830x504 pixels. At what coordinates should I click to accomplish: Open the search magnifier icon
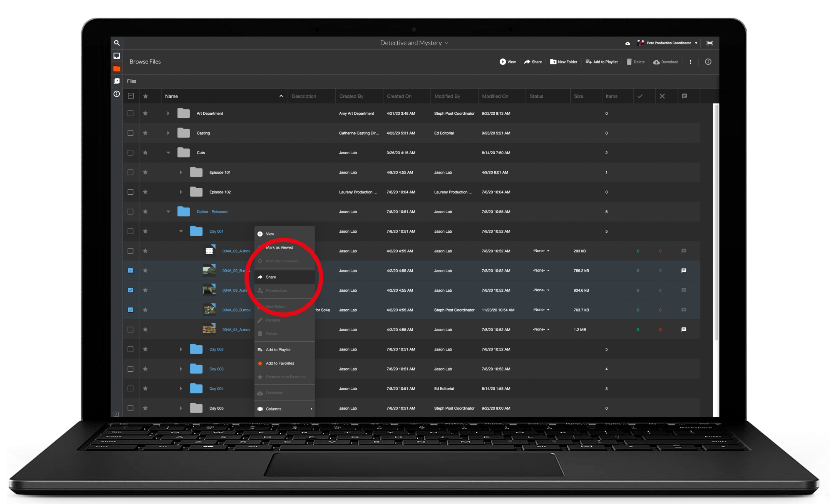(117, 43)
